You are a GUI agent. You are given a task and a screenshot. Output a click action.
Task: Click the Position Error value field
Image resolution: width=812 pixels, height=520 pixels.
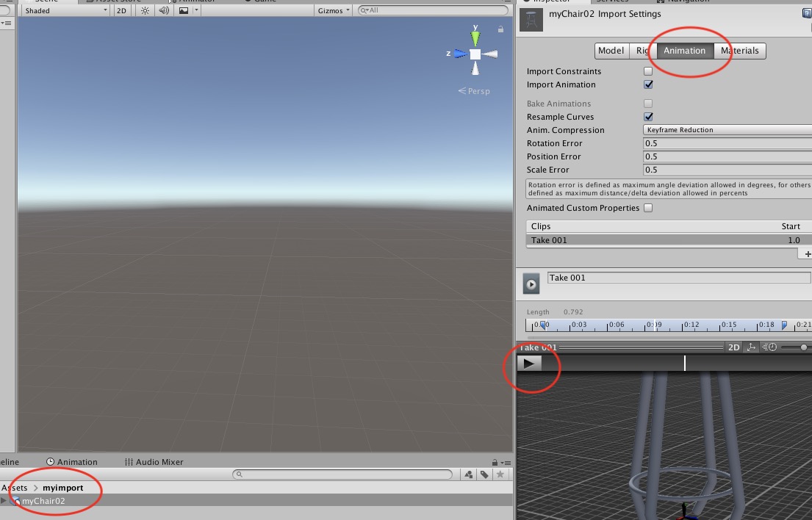pos(727,156)
